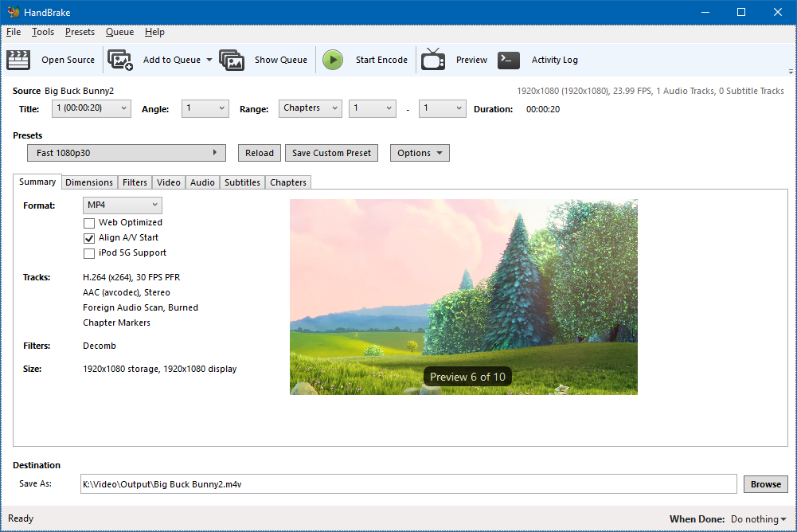Click the Reload preset button
This screenshot has height=532, width=797.
click(x=260, y=153)
